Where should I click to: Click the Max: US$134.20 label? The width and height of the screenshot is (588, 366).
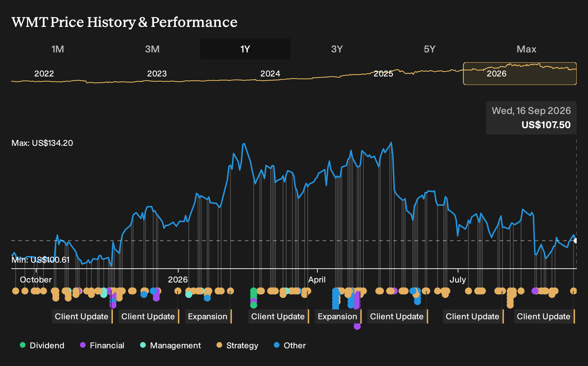click(42, 143)
